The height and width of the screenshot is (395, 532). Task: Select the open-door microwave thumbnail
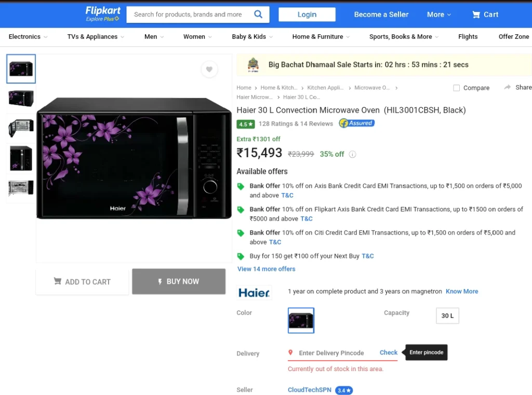coord(21,128)
